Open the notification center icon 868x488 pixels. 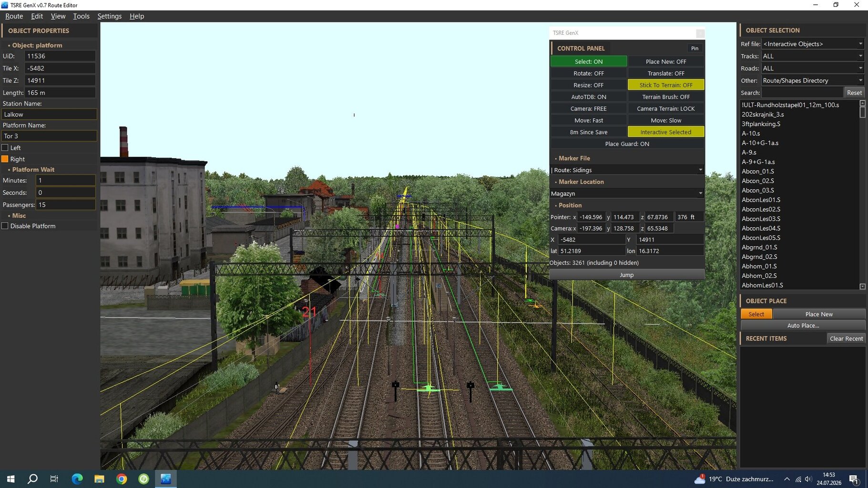click(854, 479)
